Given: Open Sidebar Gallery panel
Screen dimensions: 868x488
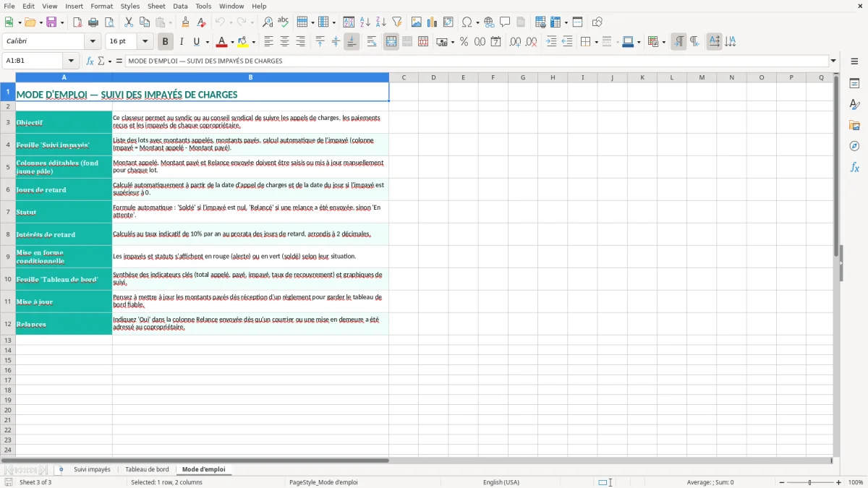Looking at the screenshot, I should click(854, 126).
